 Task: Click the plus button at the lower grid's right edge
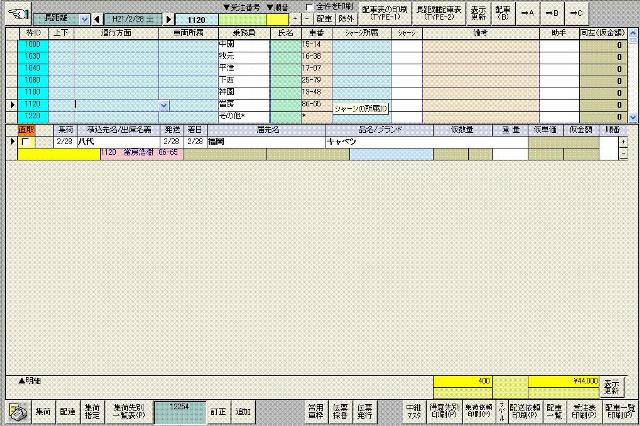(623, 142)
